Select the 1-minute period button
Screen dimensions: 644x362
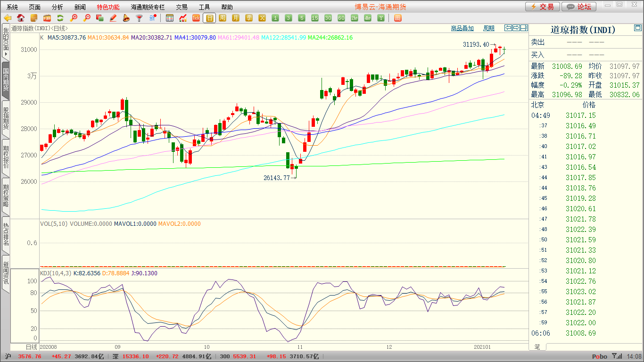click(275, 18)
